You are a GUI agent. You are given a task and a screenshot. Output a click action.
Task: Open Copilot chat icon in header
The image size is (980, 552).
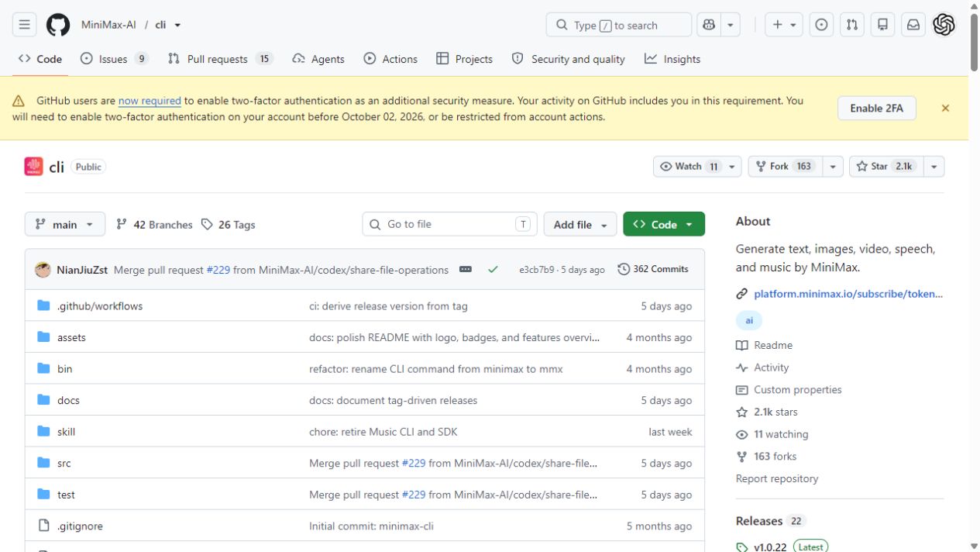pos(709,25)
